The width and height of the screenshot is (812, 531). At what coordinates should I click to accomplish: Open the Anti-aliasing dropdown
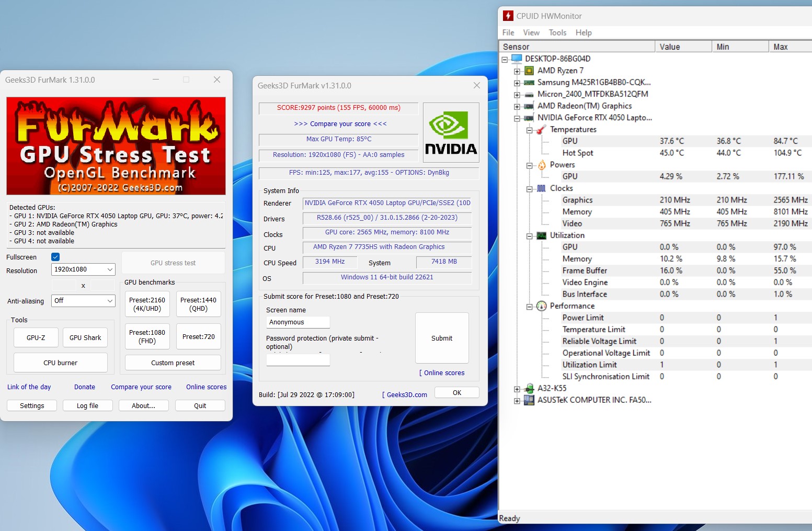pyautogui.click(x=83, y=301)
